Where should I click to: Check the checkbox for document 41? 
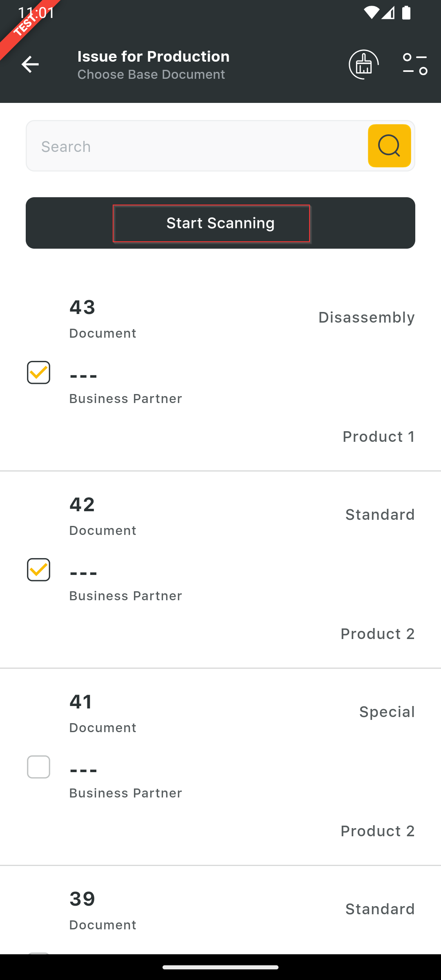click(x=39, y=767)
